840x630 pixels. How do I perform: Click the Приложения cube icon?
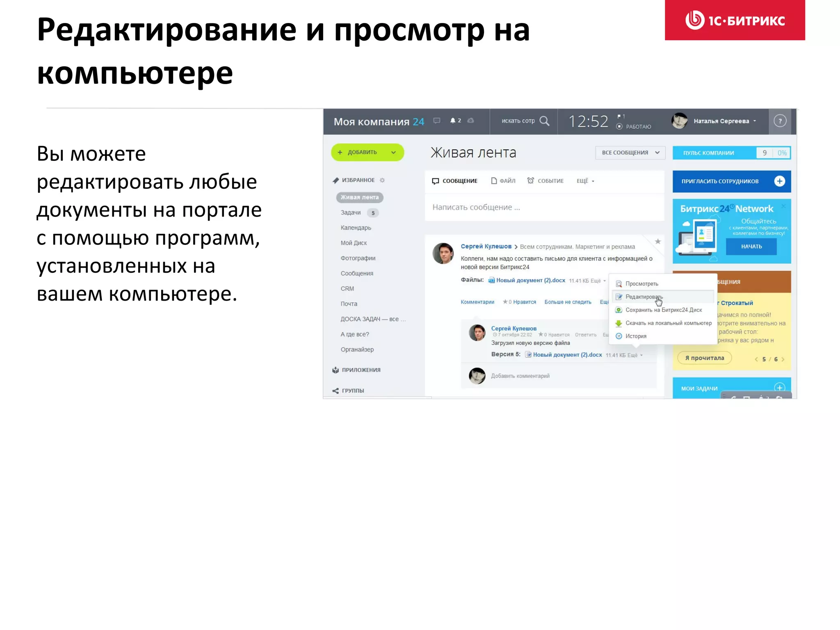[x=336, y=370]
